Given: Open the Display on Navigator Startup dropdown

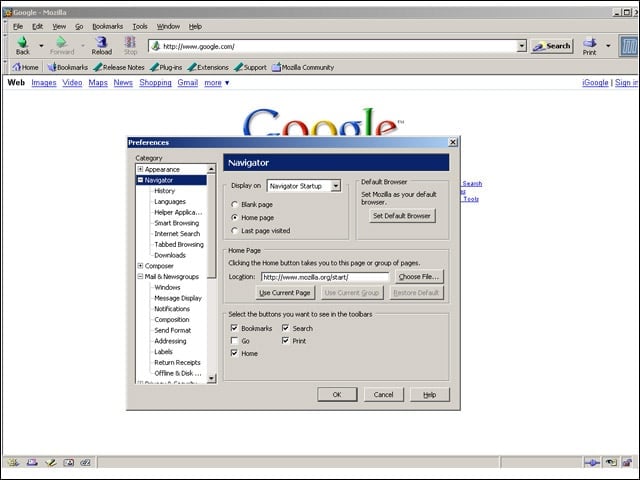Looking at the screenshot, I should (x=304, y=186).
